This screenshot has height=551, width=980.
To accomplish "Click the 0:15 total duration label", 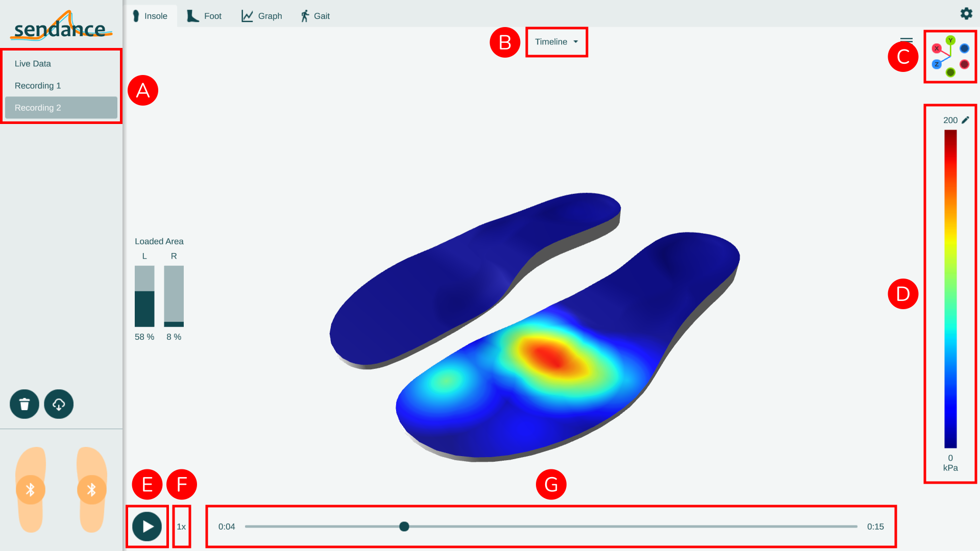I will coord(875,527).
